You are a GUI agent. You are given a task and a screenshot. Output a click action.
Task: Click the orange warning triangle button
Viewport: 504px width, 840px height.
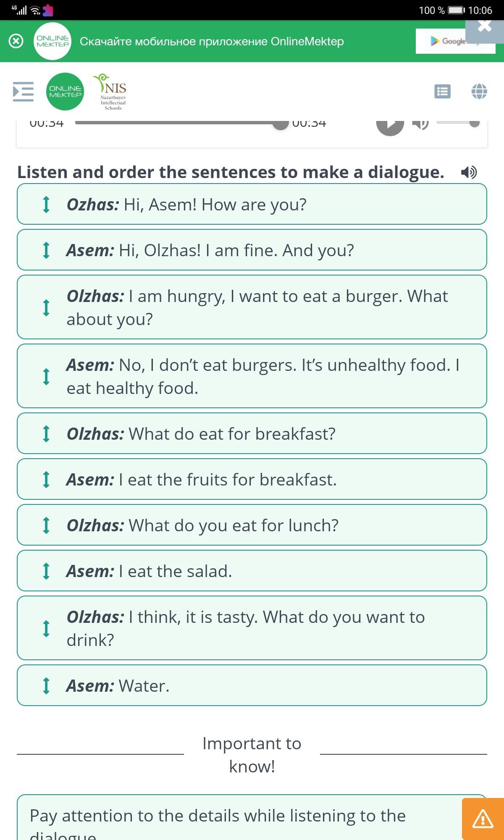483,819
